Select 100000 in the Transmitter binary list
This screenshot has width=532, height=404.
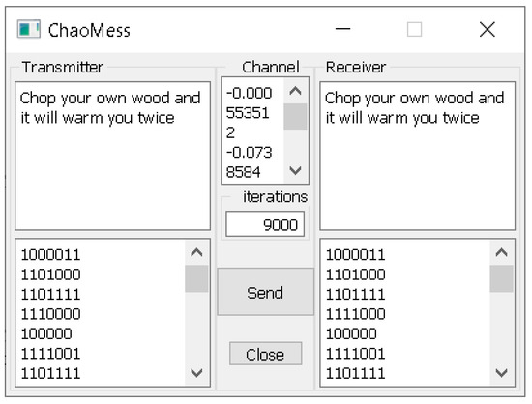[46, 333]
